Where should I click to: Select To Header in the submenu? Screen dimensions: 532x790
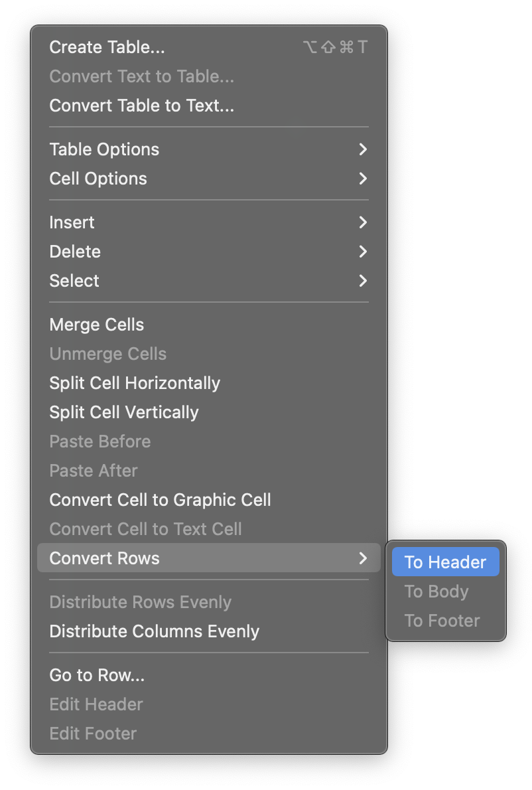[445, 562]
